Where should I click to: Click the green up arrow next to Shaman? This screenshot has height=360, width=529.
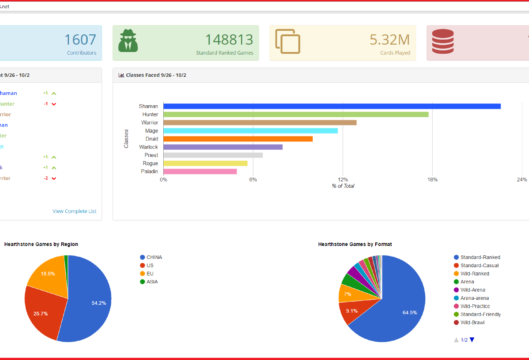point(54,93)
